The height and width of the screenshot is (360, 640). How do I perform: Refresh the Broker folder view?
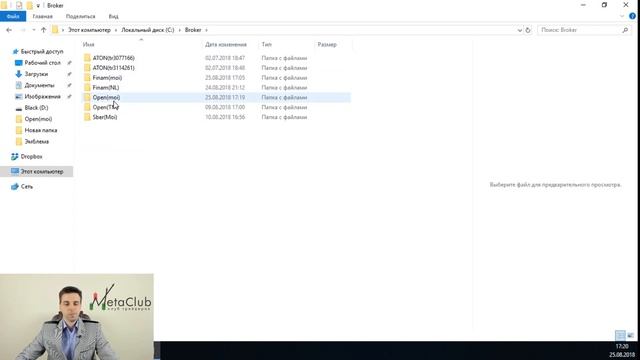click(x=528, y=30)
